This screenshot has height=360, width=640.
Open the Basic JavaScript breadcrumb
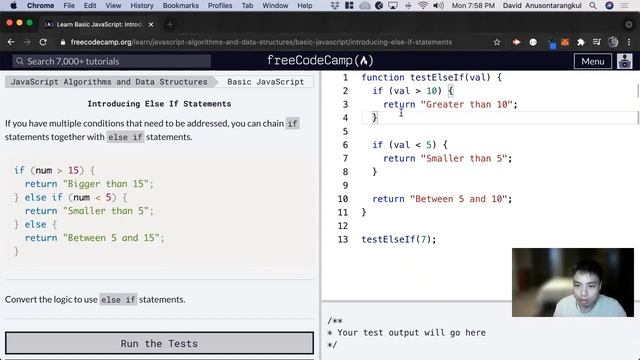pyautogui.click(x=265, y=82)
